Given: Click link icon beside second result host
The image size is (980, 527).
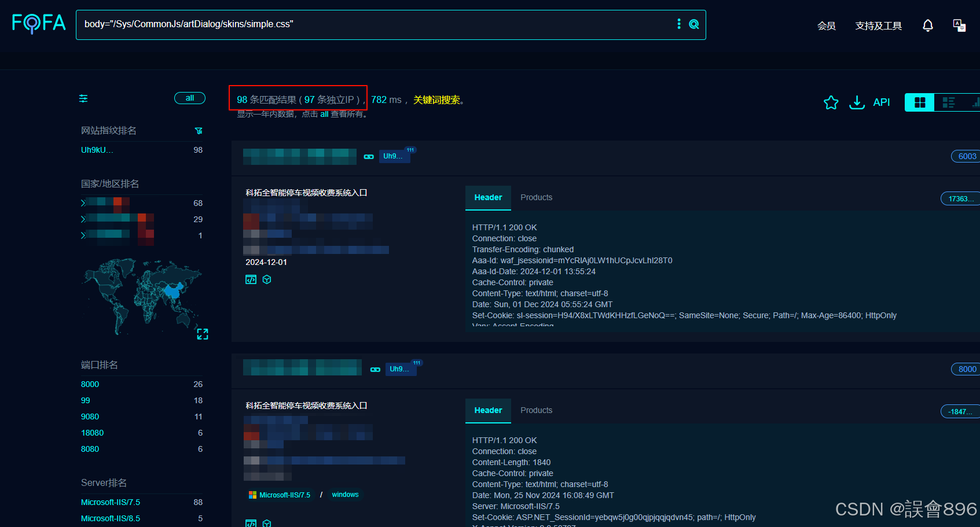Looking at the screenshot, I should (375, 370).
